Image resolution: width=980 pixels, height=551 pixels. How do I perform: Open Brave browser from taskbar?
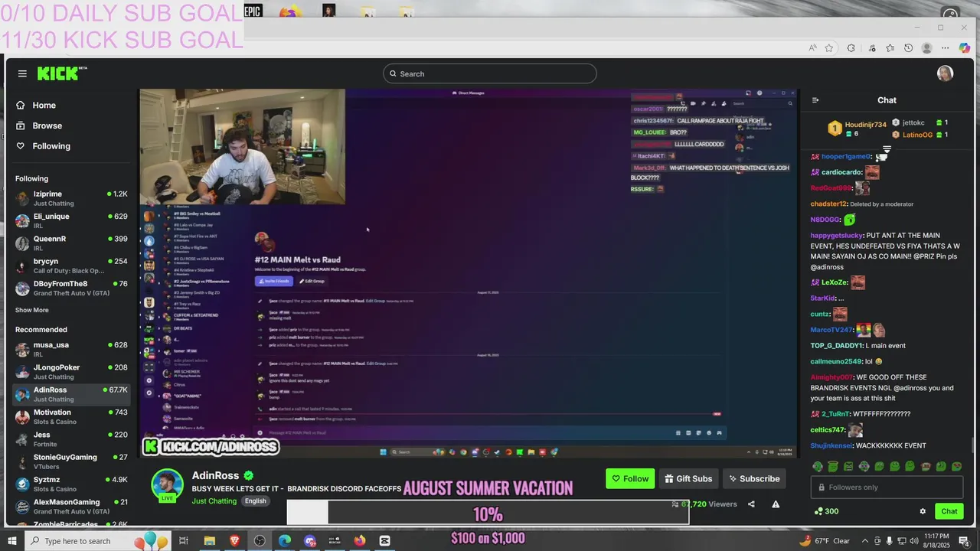(234, 541)
